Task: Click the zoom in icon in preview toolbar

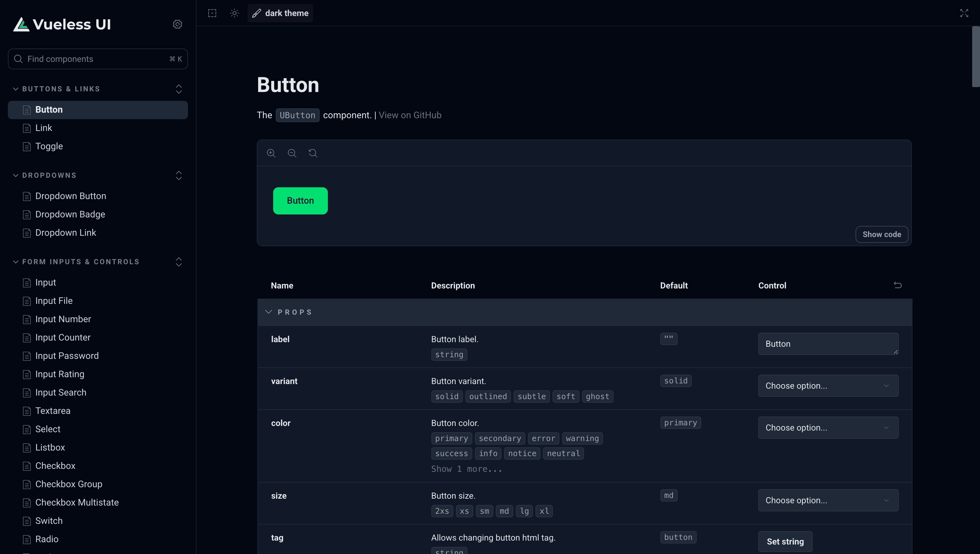Action: click(271, 153)
